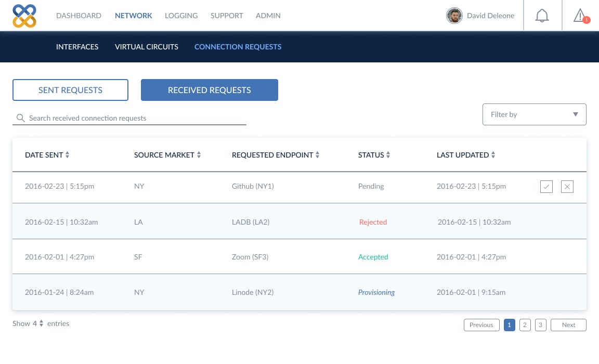Select the Linode (NY2) endpoint cell

pos(253,292)
